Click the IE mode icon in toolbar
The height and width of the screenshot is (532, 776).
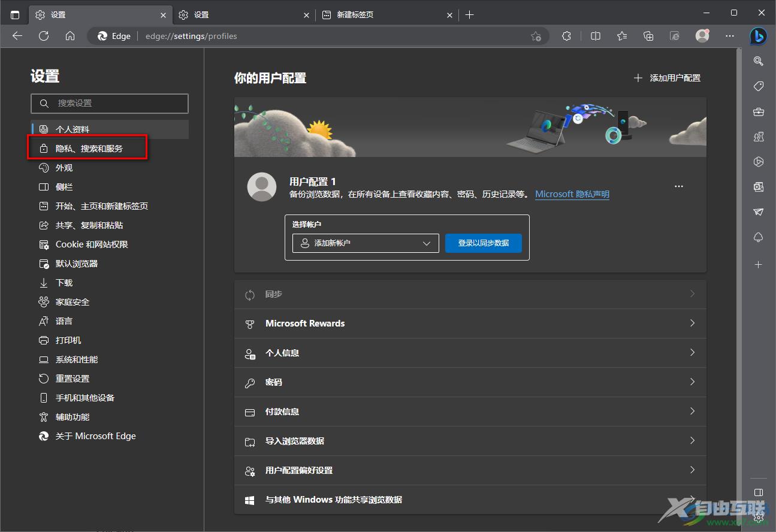pyautogui.click(x=675, y=36)
